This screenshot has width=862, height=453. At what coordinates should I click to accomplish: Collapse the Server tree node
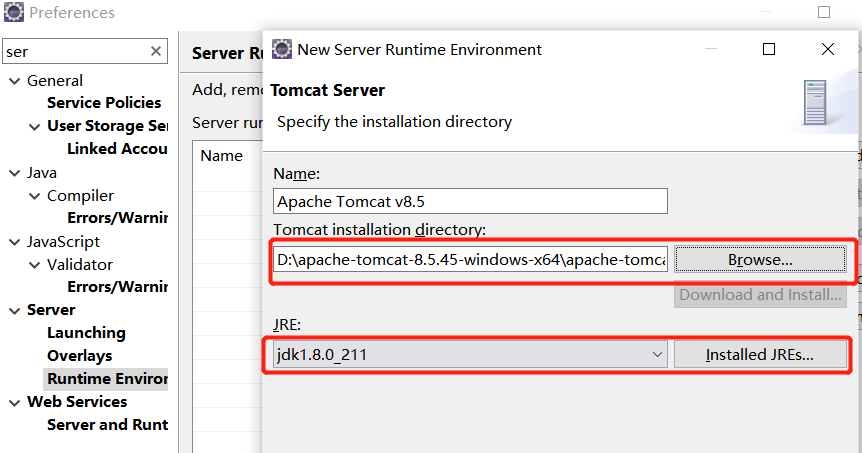[x=15, y=311]
